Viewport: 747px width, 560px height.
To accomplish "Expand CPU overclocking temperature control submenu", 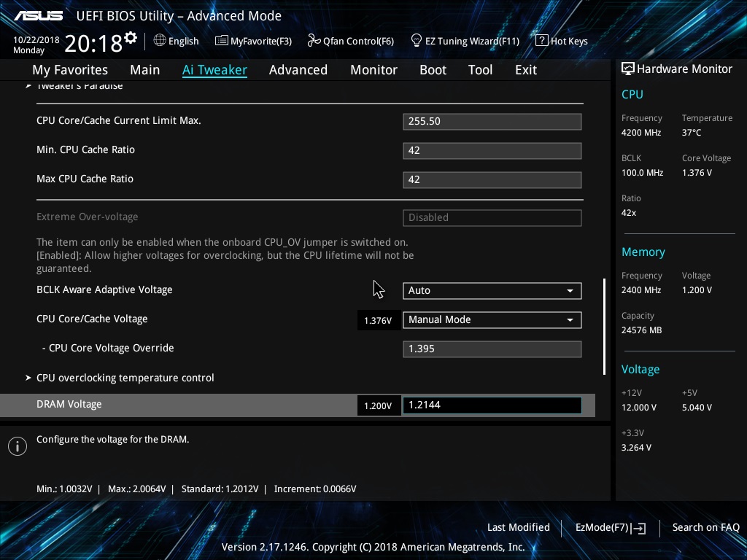I will click(x=125, y=378).
